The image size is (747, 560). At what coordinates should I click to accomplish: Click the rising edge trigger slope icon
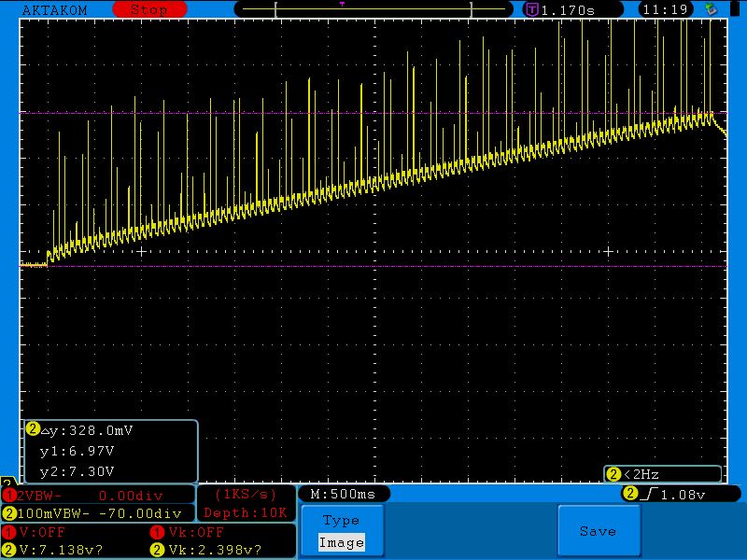coord(649,494)
